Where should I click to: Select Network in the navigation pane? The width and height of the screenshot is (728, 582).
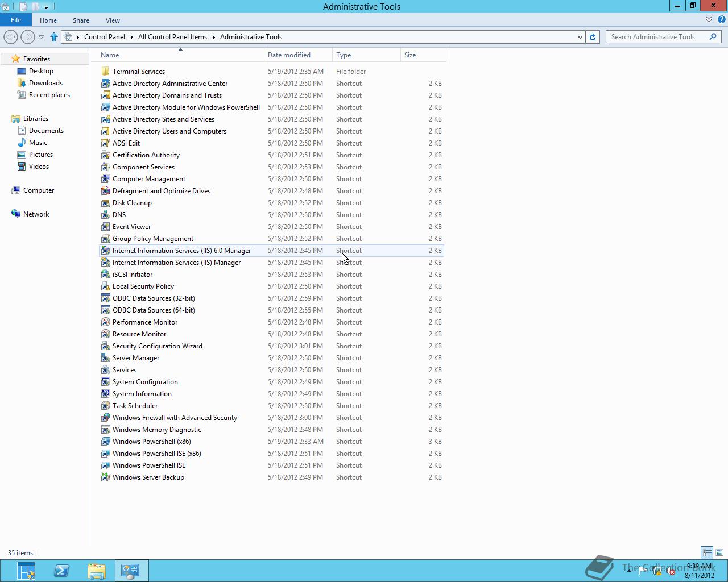[x=36, y=214]
